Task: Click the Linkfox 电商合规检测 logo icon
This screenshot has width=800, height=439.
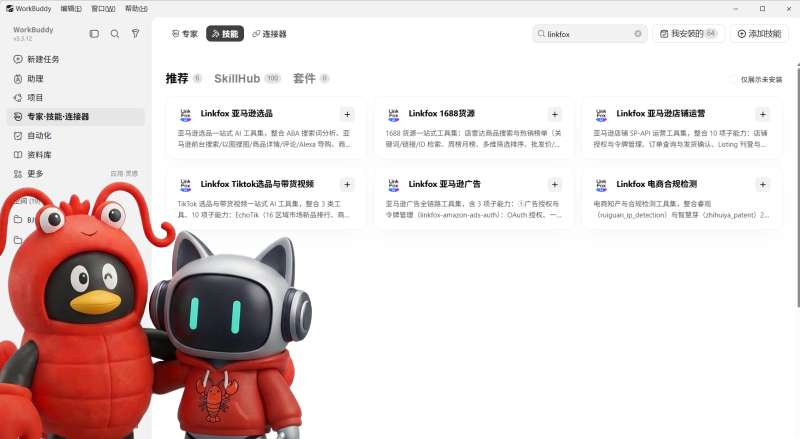Action: coord(602,185)
